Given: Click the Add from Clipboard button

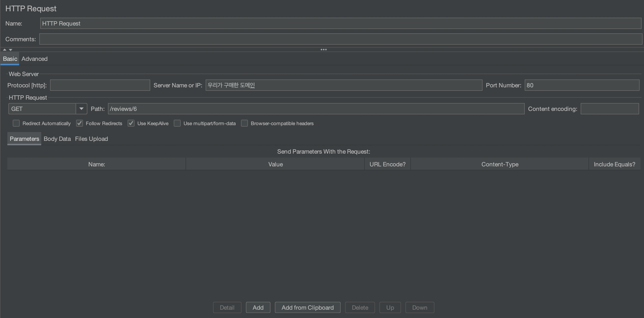Looking at the screenshot, I should tap(308, 307).
